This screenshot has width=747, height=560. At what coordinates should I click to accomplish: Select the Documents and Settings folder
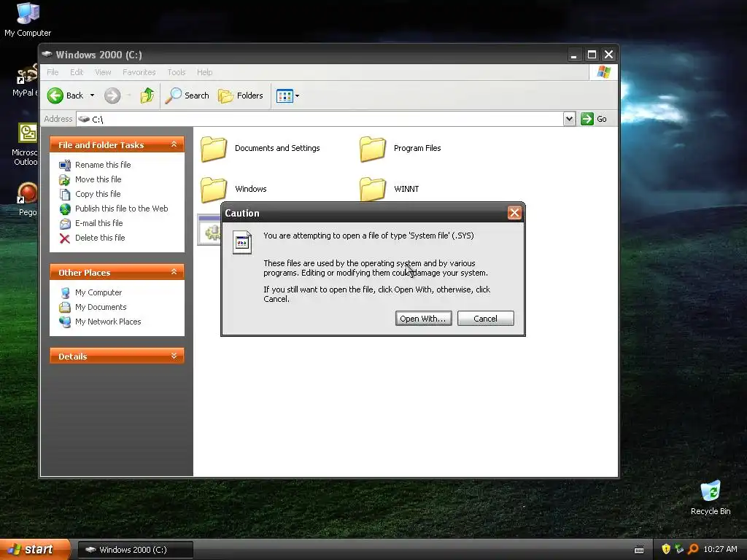(260, 149)
